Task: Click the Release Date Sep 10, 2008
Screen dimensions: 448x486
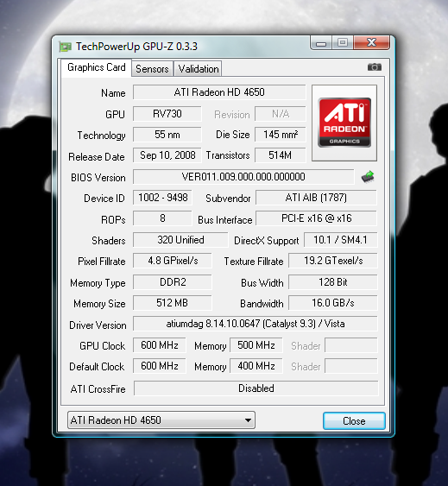Action: click(x=167, y=155)
